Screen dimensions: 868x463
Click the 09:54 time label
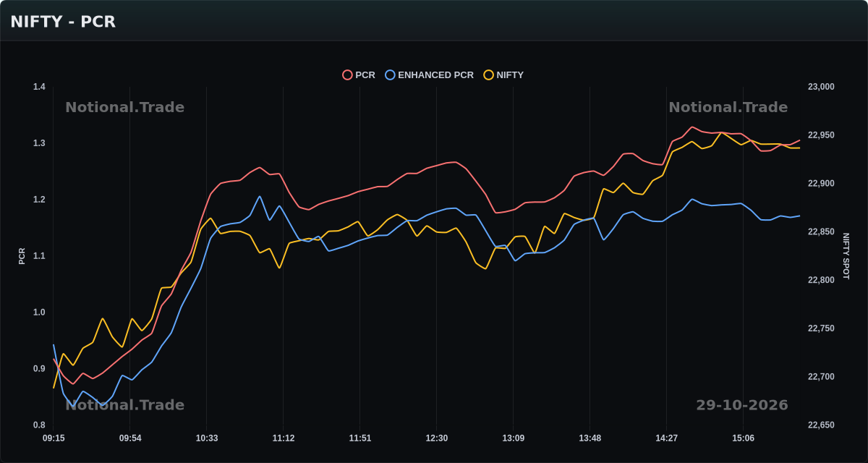click(x=130, y=438)
